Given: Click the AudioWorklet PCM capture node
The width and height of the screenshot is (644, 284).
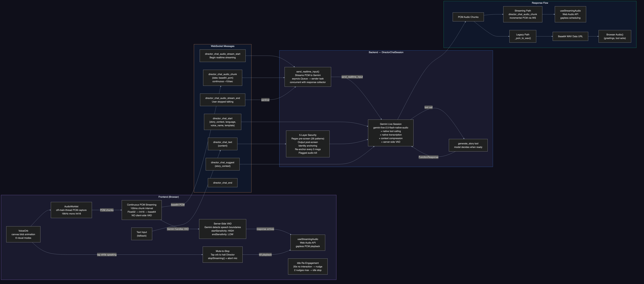Looking at the screenshot, I should [x=71, y=210].
